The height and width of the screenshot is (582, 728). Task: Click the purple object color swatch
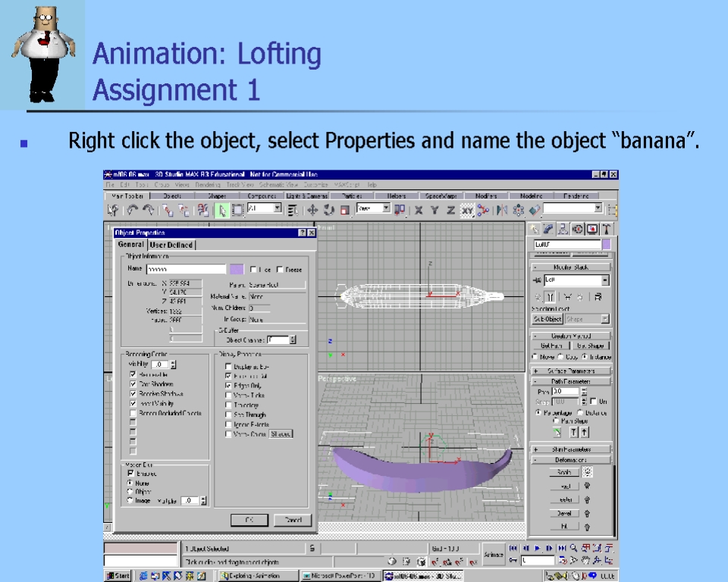click(x=237, y=269)
